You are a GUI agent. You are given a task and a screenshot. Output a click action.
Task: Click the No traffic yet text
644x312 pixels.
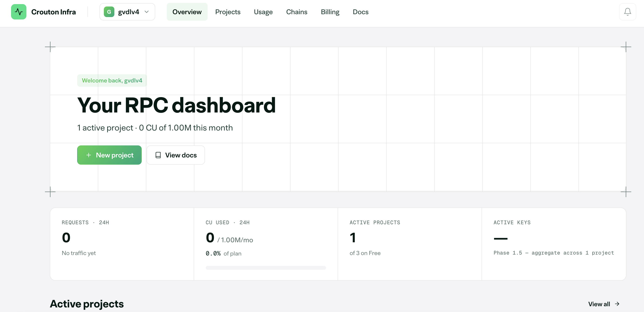(79, 253)
